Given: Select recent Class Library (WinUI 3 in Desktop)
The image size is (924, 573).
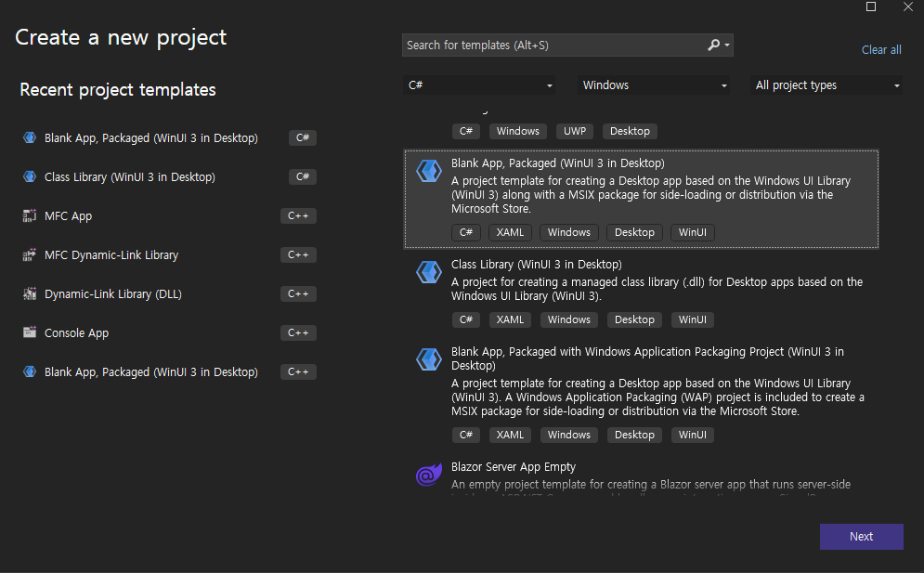Looking at the screenshot, I should 168,176.
